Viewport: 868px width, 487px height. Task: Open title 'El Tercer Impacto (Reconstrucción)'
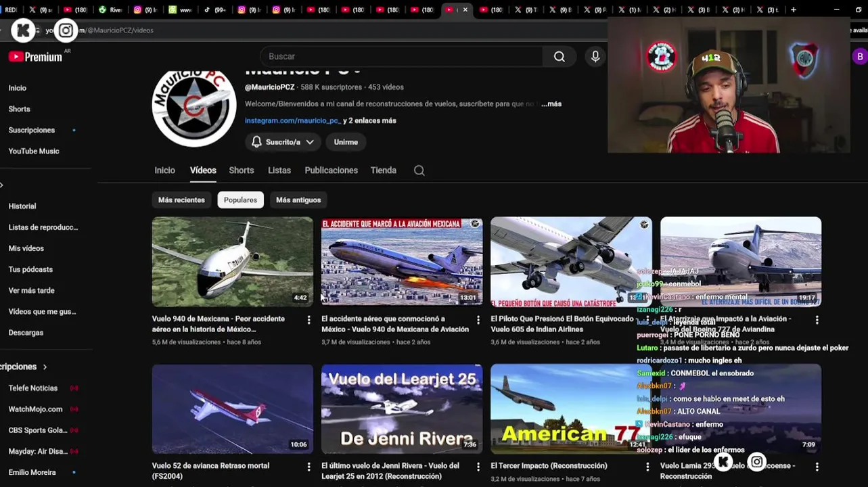549,466
